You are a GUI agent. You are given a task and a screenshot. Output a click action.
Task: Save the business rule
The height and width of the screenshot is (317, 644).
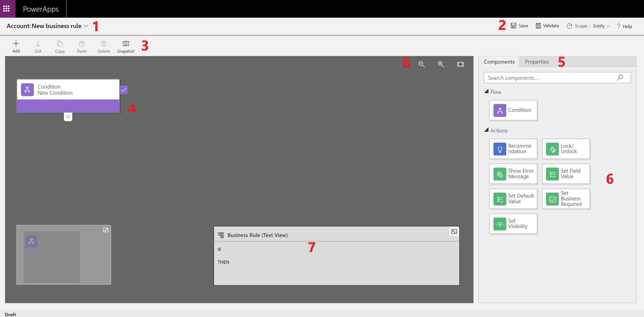[519, 26]
